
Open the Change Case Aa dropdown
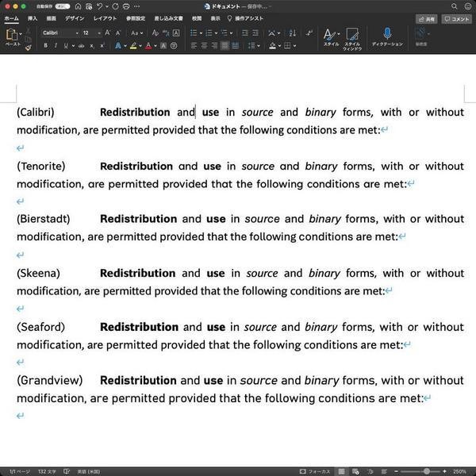click(x=136, y=33)
